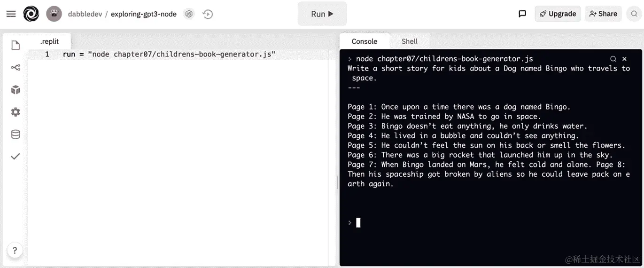Open the Unit tests checkmark icon
This screenshot has width=644, height=268.
point(16,156)
